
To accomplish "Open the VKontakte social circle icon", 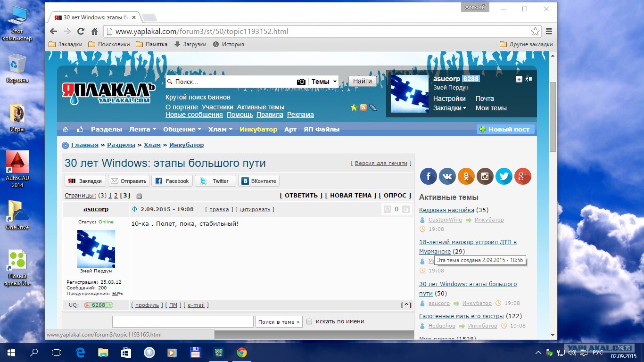I will point(447,176).
